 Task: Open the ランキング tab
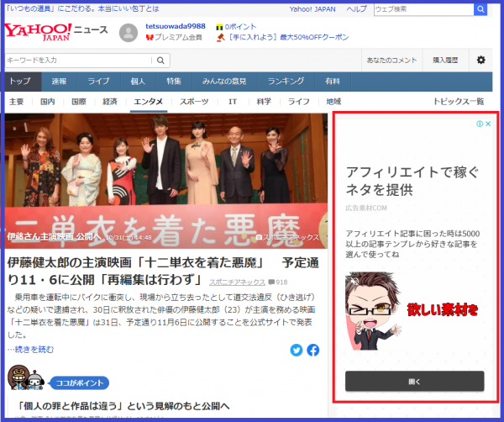click(x=285, y=82)
